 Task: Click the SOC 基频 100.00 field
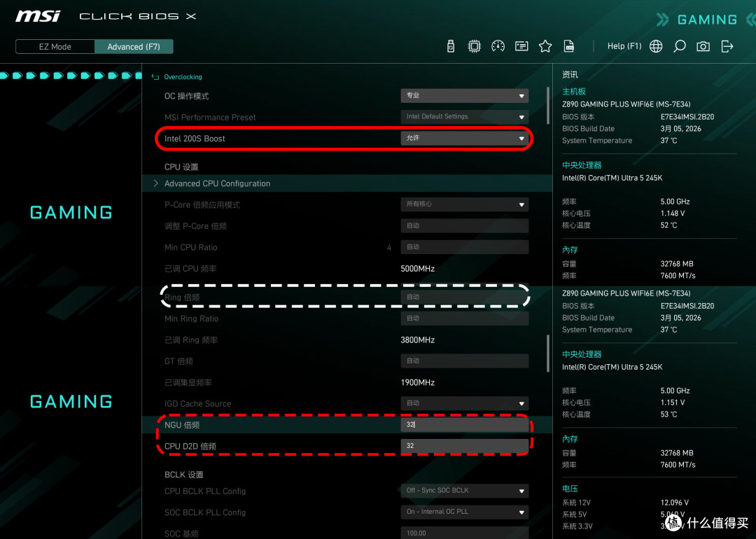464,533
